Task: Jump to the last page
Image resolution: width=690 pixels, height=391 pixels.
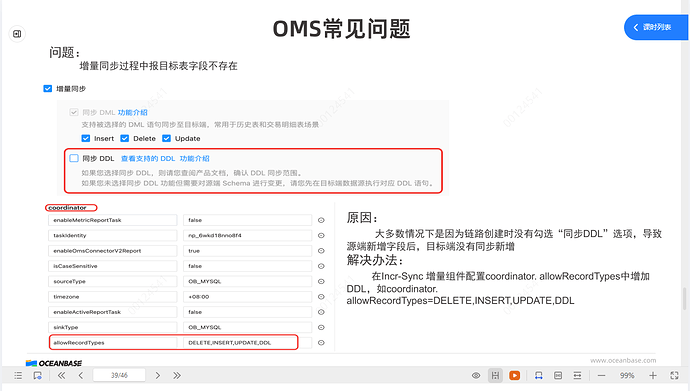Action: pyautogui.click(x=177, y=375)
